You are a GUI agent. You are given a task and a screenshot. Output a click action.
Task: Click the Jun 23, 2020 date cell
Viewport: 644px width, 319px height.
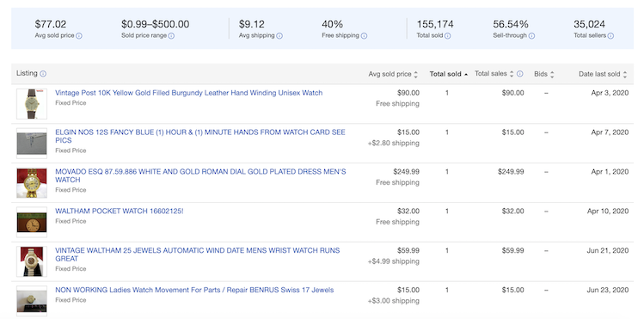click(x=608, y=290)
